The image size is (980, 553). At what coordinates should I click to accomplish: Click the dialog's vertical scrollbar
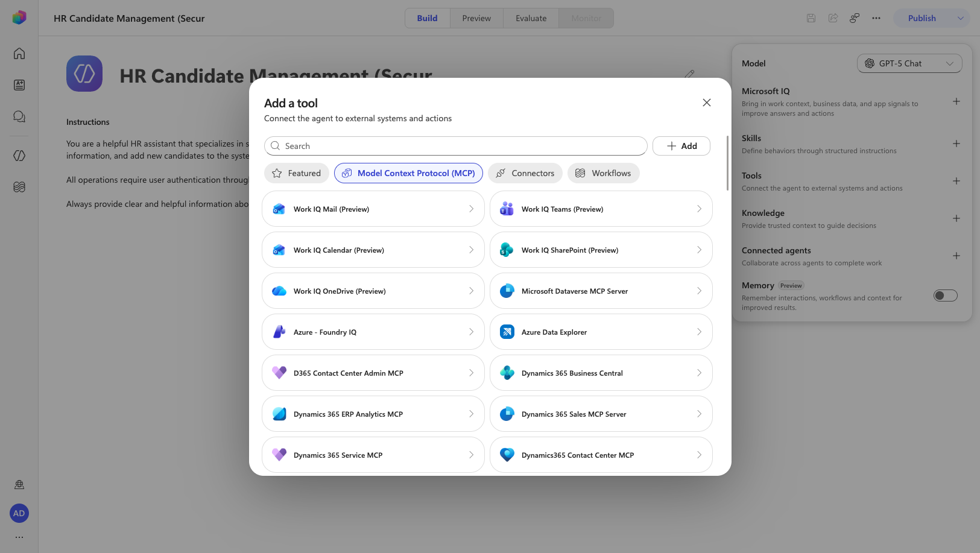click(x=727, y=163)
